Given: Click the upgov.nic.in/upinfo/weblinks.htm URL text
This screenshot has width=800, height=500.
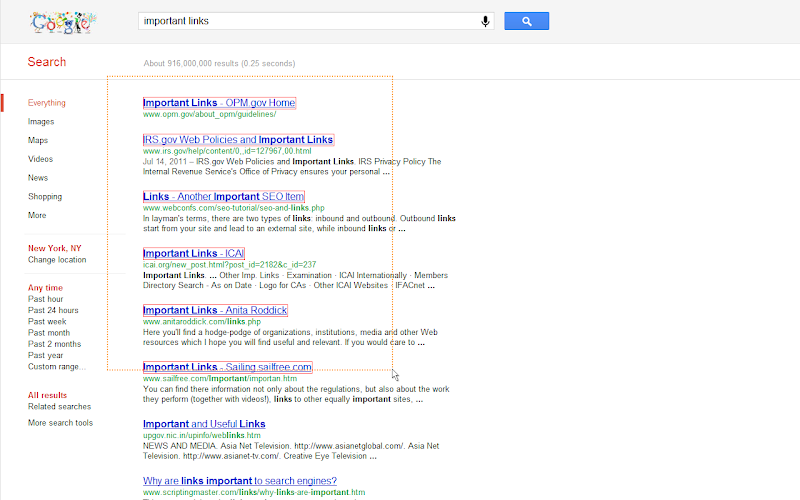Looking at the screenshot, I should point(202,436).
